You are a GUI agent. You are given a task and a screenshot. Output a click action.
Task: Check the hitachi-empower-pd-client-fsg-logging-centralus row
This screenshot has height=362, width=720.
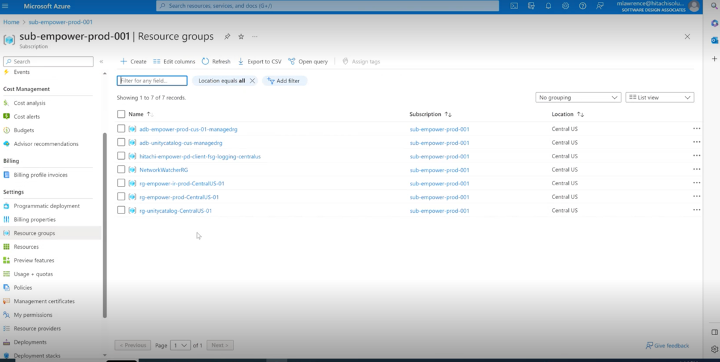pos(121,156)
